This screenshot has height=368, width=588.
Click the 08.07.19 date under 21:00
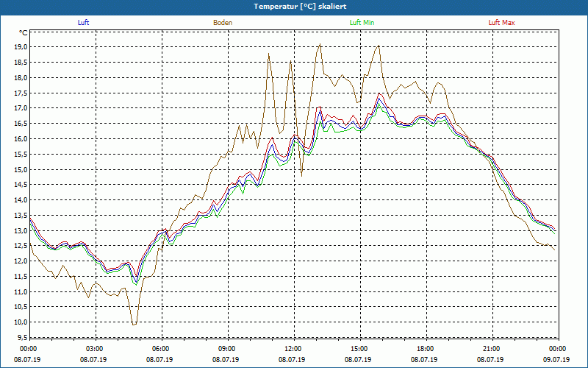[490, 360]
